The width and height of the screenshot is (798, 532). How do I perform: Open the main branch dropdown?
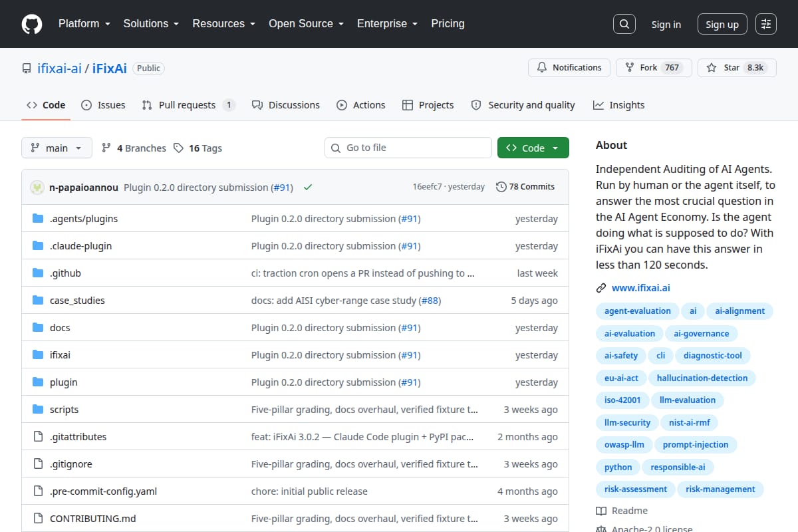[57, 148]
